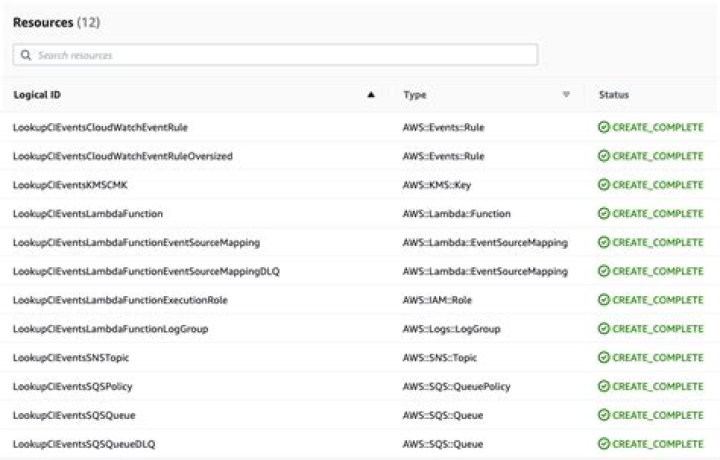The height and width of the screenshot is (460, 720).
Task: Click LookupCIEventsSQSQueue logical ID
Action: pyautogui.click(x=74, y=415)
